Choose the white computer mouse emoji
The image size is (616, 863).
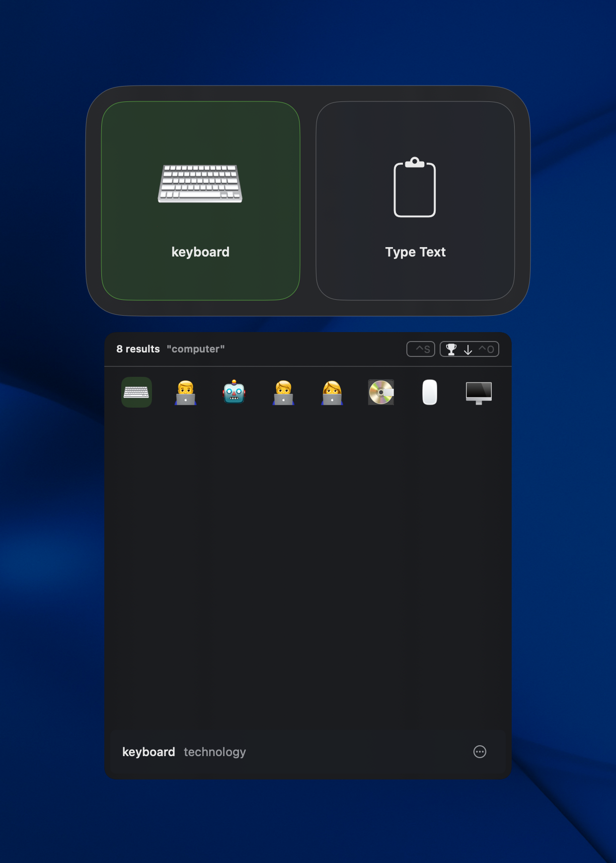point(430,392)
